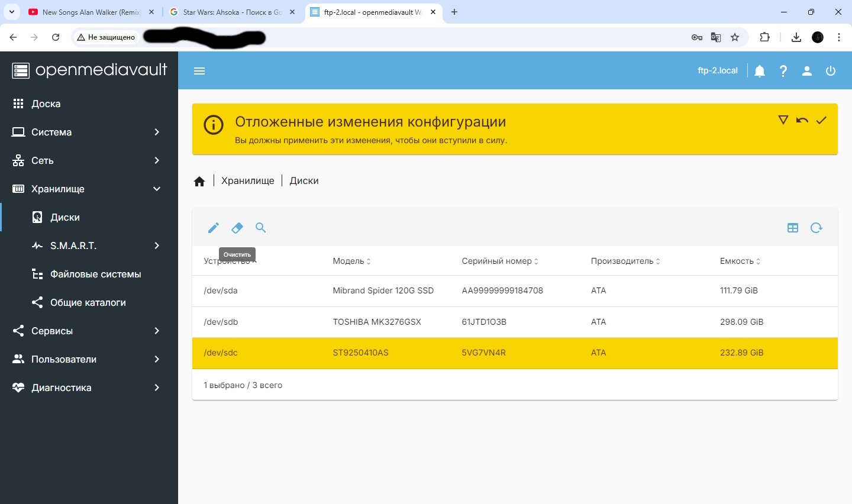The width and height of the screenshot is (852, 504).
Task: Apply pending changes with checkmark icon
Action: [x=821, y=120]
